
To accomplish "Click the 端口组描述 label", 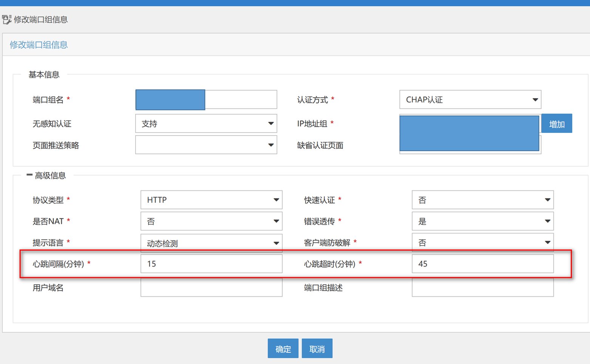I will [x=323, y=288].
